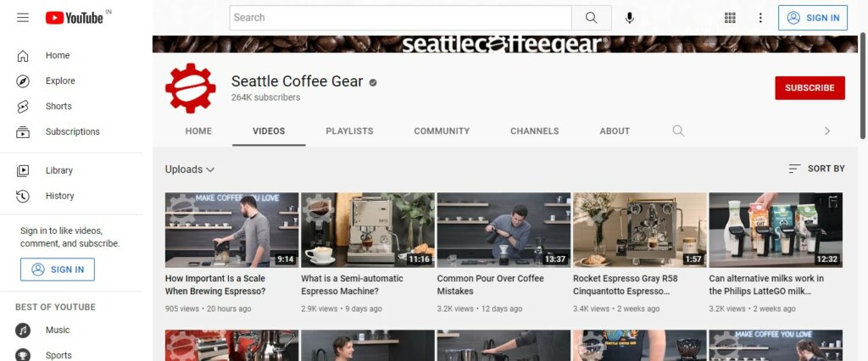Click the right arrow on channel tabs

click(x=827, y=131)
